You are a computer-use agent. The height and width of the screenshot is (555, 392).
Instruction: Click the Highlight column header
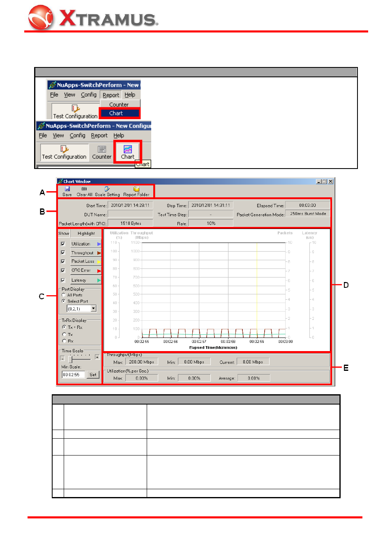pyautogui.click(x=86, y=233)
